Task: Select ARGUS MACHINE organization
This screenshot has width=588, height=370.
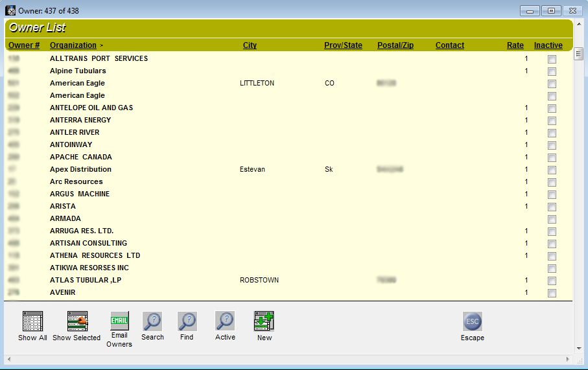Action: coord(80,194)
